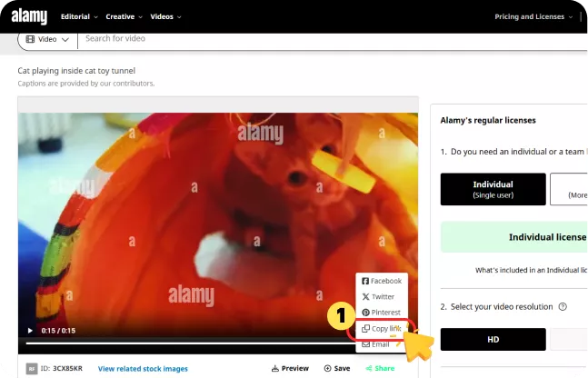The image size is (588, 378).
Task: Click the video progress bar
Action: [191, 343]
